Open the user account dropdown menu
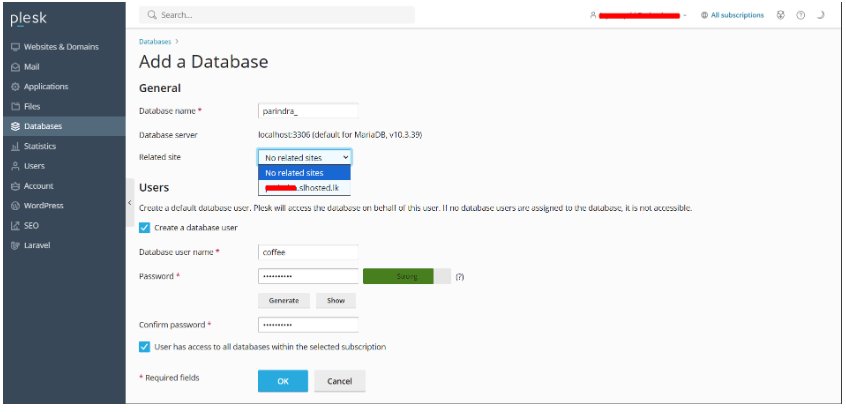This screenshot has width=846, height=412. click(x=640, y=16)
